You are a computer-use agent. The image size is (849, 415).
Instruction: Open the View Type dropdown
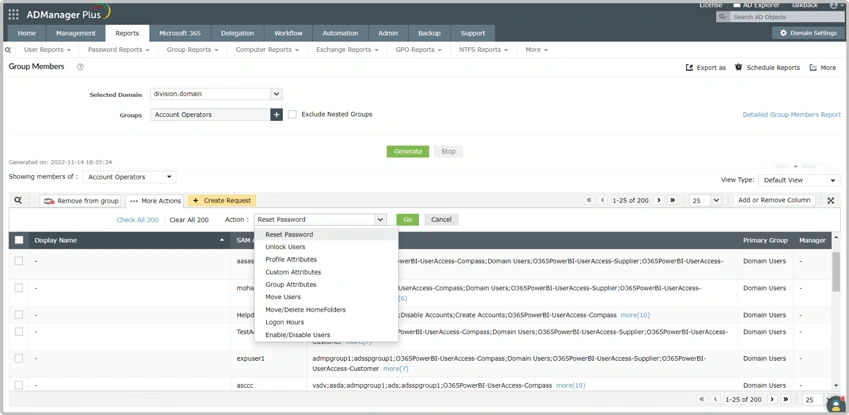[x=799, y=180]
